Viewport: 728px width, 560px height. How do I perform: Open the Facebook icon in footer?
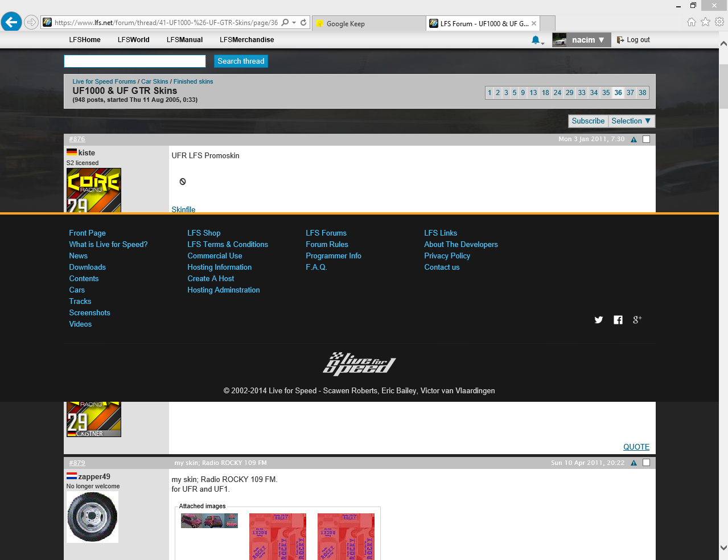[x=618, y=320]
